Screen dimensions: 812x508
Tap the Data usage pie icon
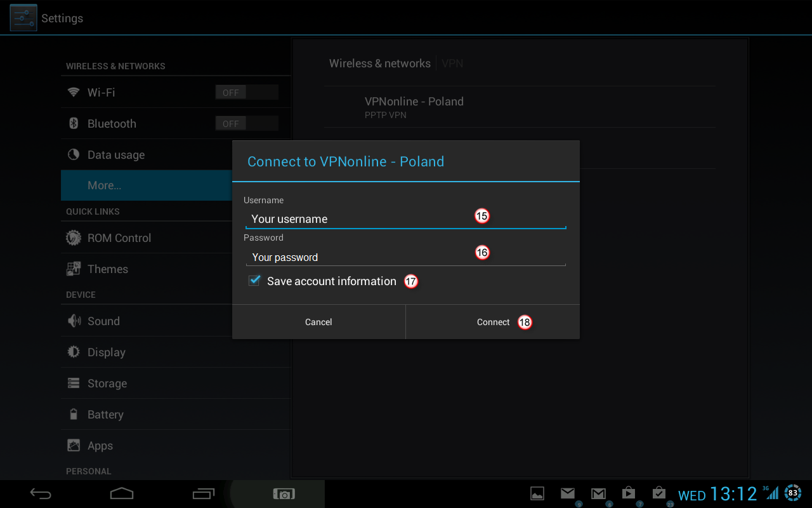coord(74,154)
